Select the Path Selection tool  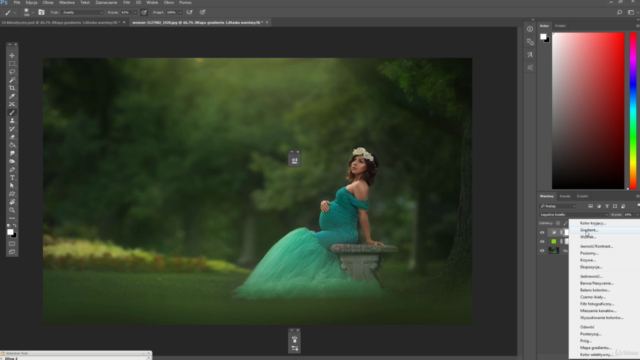point(12,186)
